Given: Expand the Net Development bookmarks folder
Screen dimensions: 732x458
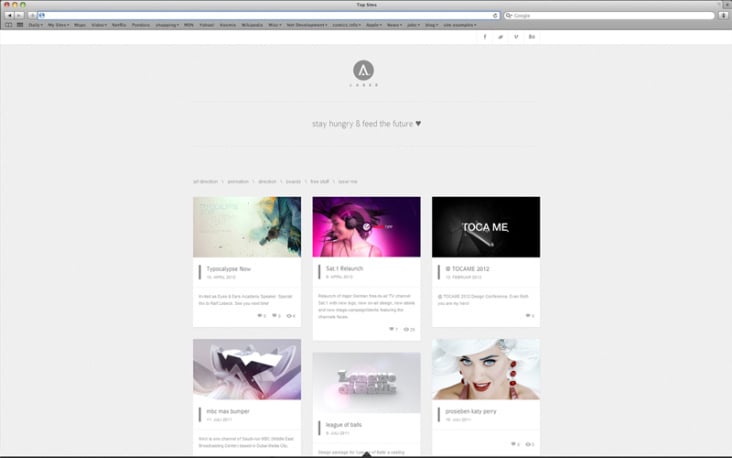Looking at the screenshot, I should 307,25.
